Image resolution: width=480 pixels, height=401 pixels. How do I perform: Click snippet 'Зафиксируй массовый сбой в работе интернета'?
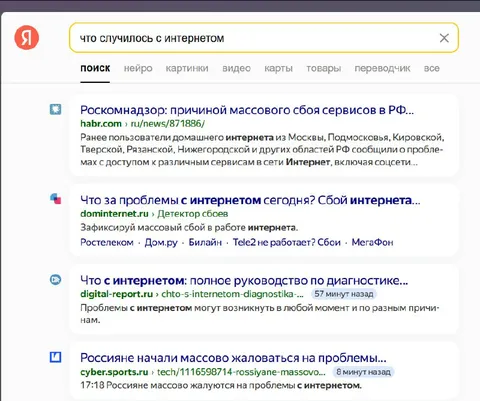(189, 228)
